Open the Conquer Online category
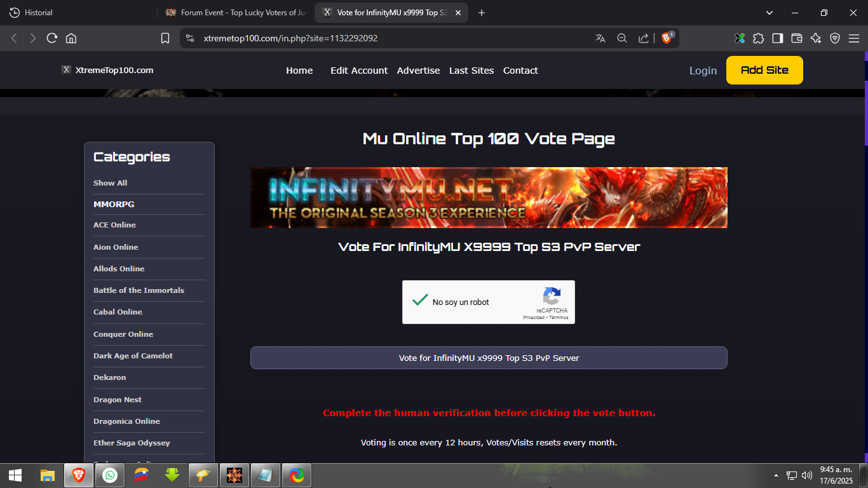Viewport: 868px width, 488px height. coord(123,334)
